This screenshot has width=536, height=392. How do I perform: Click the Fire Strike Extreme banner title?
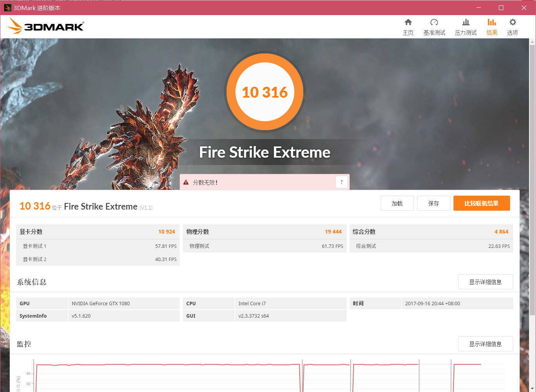[x=265, y=152]
